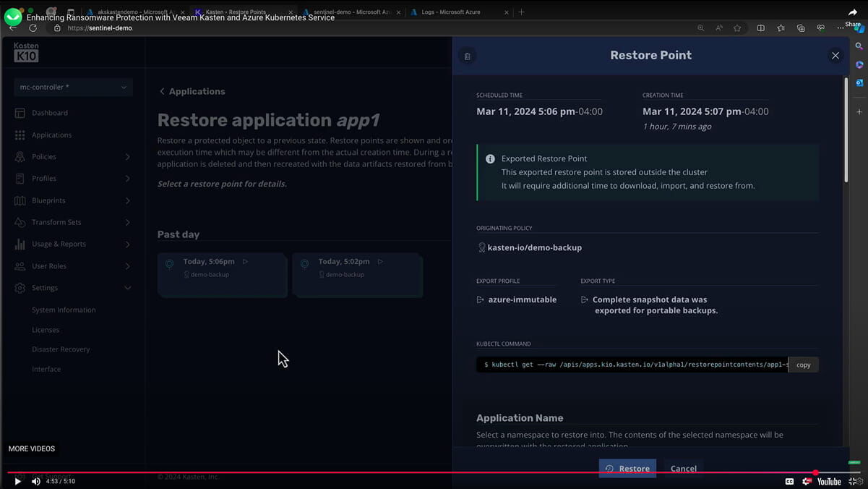Toggle closed captions on the video
Screen dimensions: 868x489
pos(789,482)
